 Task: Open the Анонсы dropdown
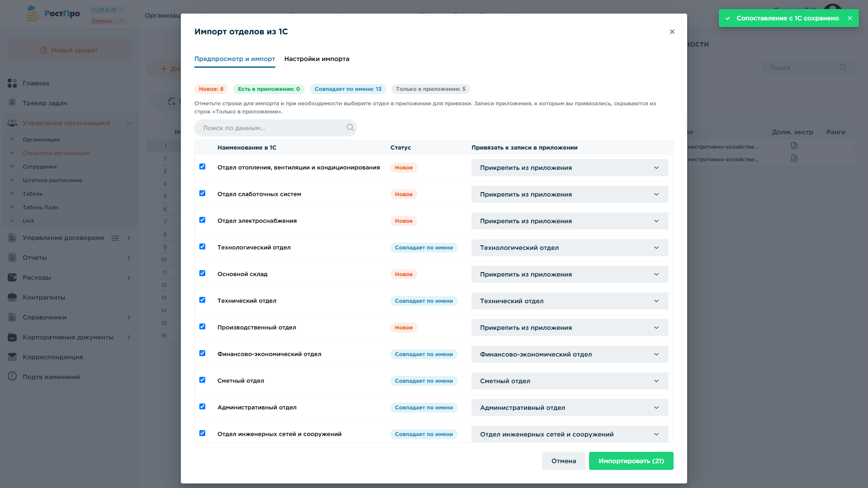[108, 21]
